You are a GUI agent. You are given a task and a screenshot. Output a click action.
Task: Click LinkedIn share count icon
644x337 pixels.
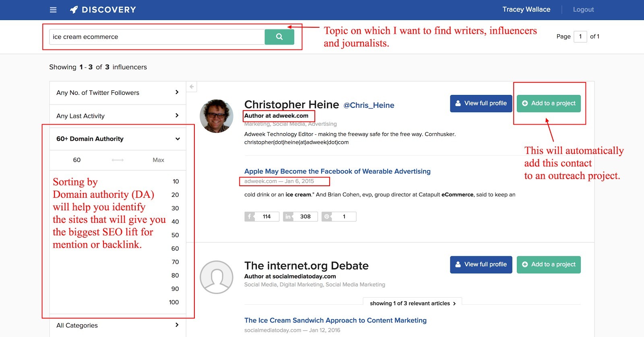click(288, 216)
